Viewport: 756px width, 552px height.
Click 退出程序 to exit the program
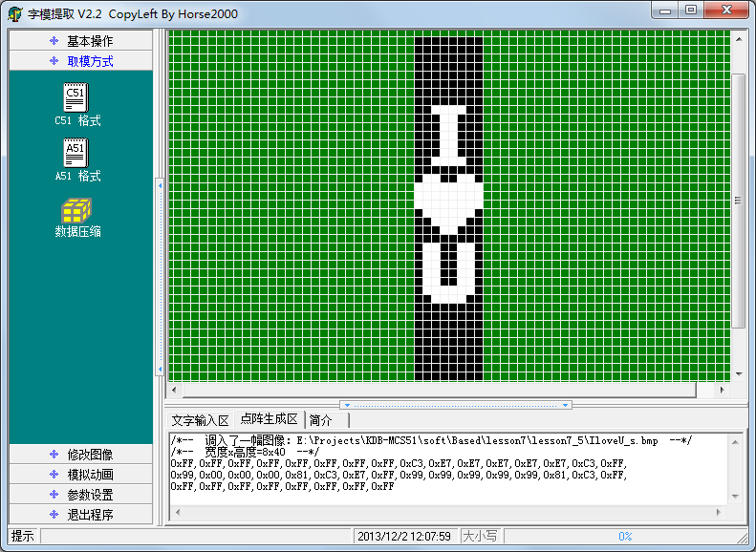click(81, 515)
